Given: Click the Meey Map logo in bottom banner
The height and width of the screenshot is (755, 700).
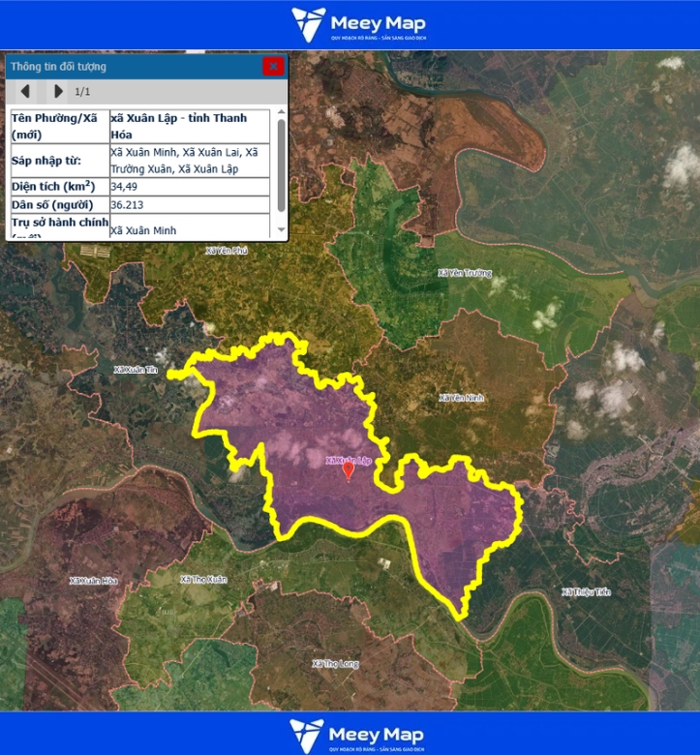Looking at the screenshot, I should [358, 735].
